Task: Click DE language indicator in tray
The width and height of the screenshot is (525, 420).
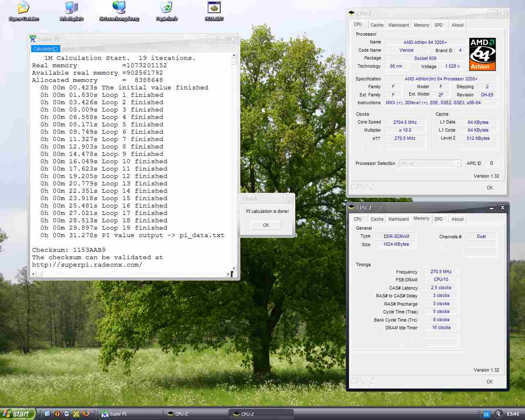Action: click(486, 414)
